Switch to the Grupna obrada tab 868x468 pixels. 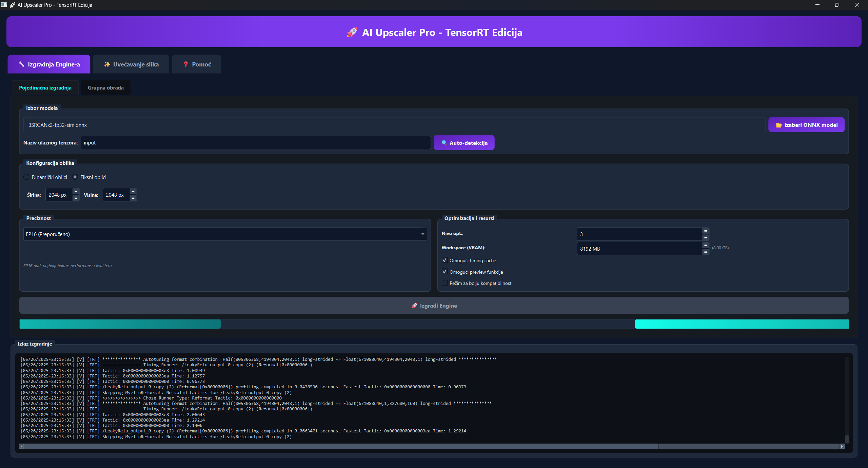pos(105,88)
